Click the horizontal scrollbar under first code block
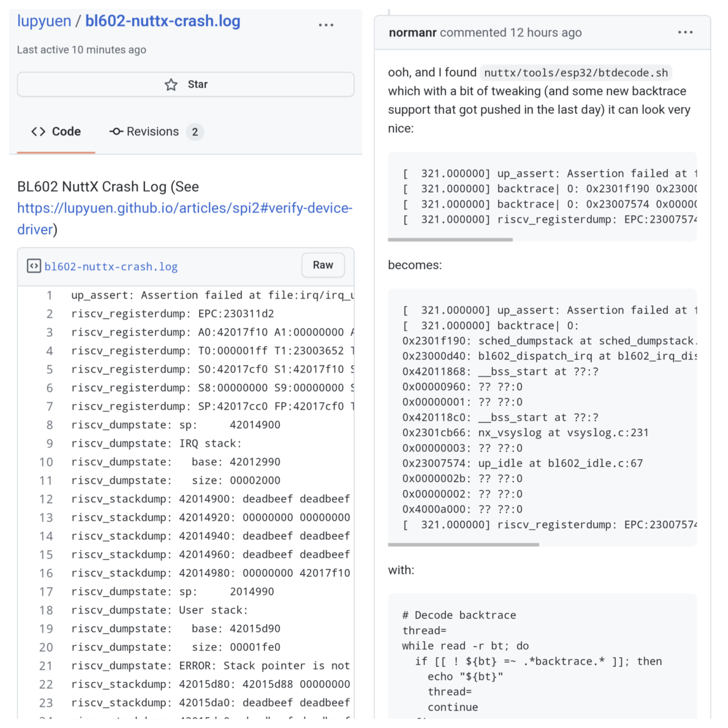 point(450,239)
